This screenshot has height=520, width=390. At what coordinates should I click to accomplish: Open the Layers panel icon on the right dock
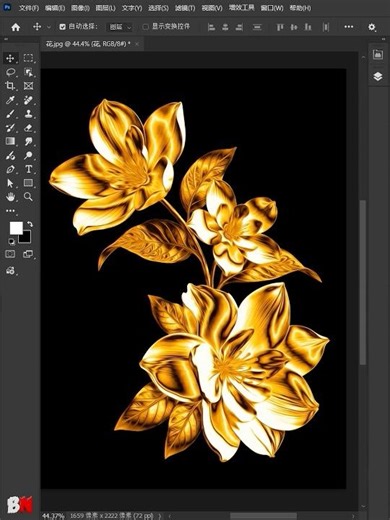click(x=378, y=76)
